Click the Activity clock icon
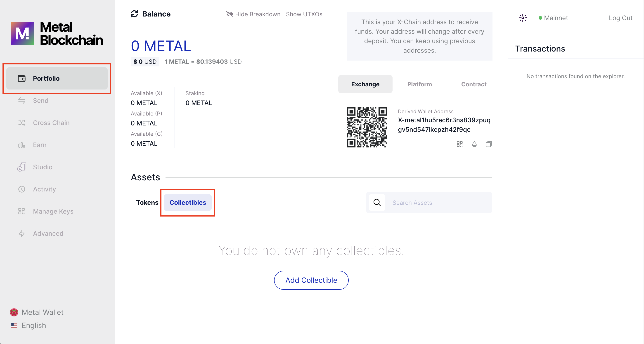This screenshot has height=344, width=644. (x=22, y=189)
